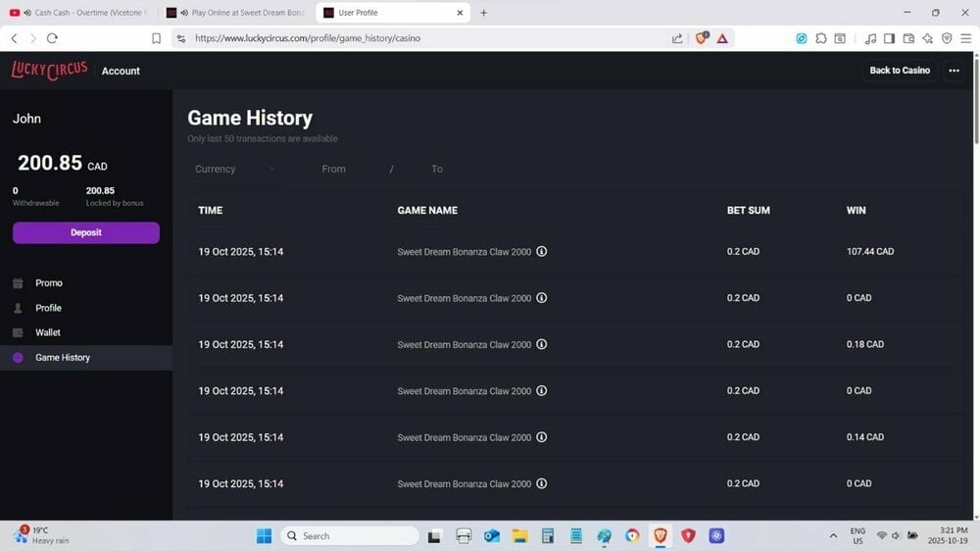Click the share icon in the address bar
980x551 pixels.
coord(677,38)
